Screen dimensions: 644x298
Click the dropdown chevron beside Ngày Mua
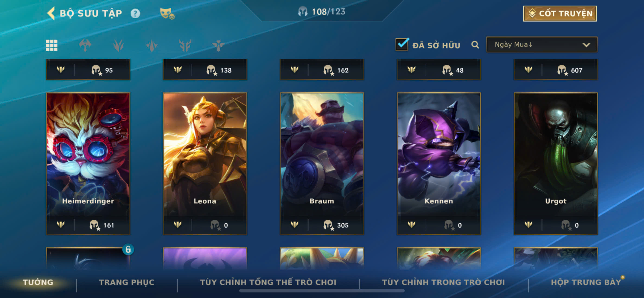pos(586,45)
